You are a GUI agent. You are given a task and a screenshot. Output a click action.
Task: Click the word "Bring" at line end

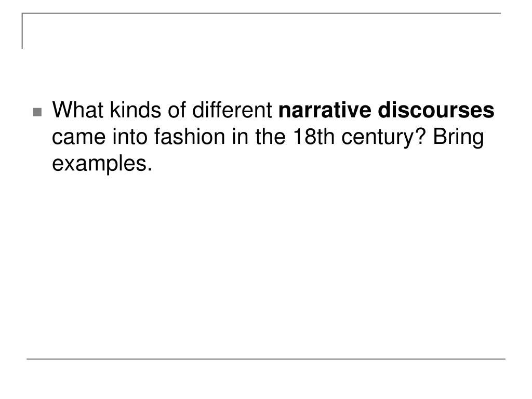(458, 138)
